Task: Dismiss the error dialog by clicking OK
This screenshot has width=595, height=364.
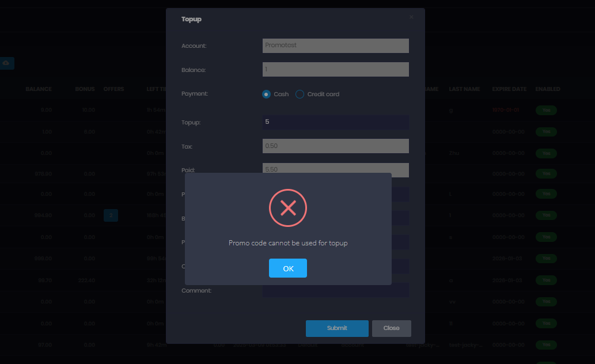Action: pyautogui.click(x=288, y=268)
